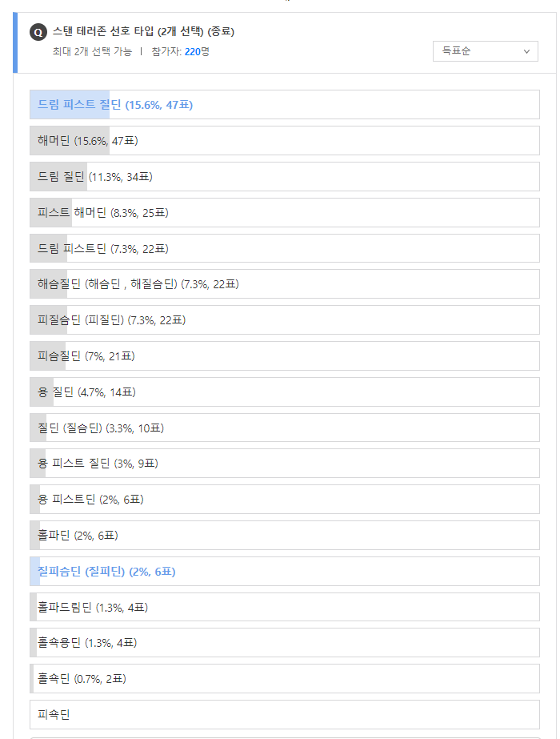560x739 pixels.
Task: Select the 드림 피스트 질딘 poll option
Action: pos(285,105)
